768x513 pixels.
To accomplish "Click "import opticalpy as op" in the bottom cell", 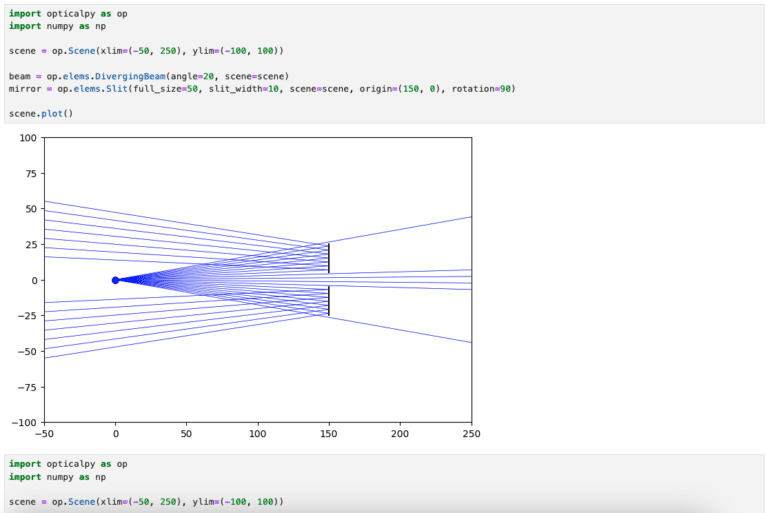I will [68, 464].
